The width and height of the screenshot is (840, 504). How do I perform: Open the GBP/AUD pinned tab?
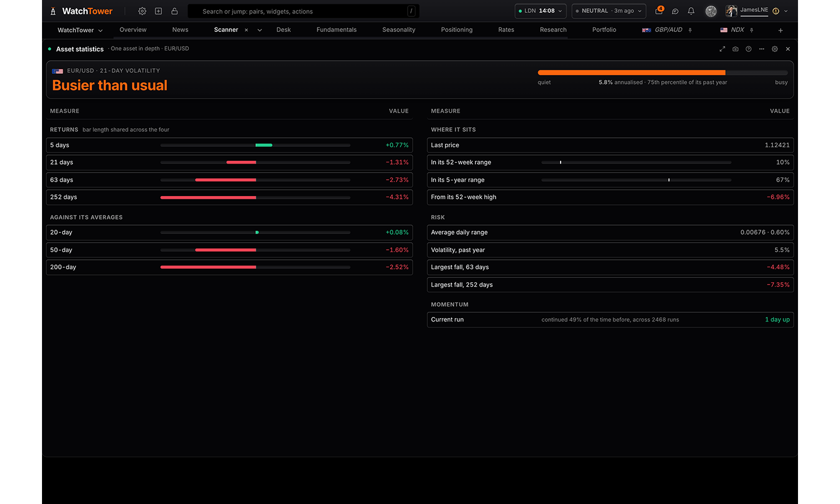click(662, 30)
